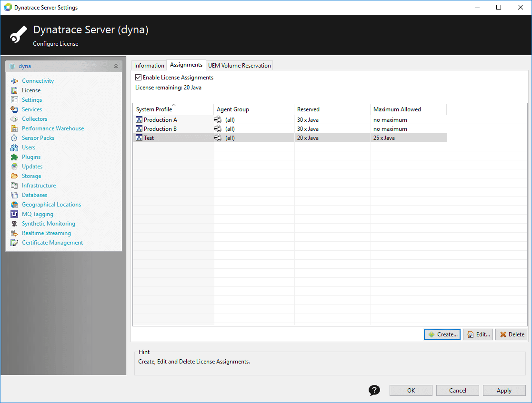Click the Performance Warehouse database icon
532x403 pixels.
point(14,128)
